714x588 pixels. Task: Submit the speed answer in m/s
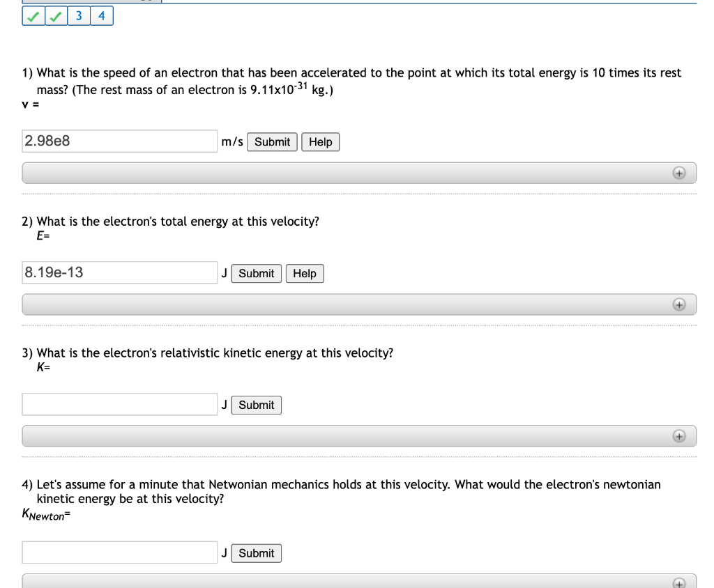click(x=272, y=142)
